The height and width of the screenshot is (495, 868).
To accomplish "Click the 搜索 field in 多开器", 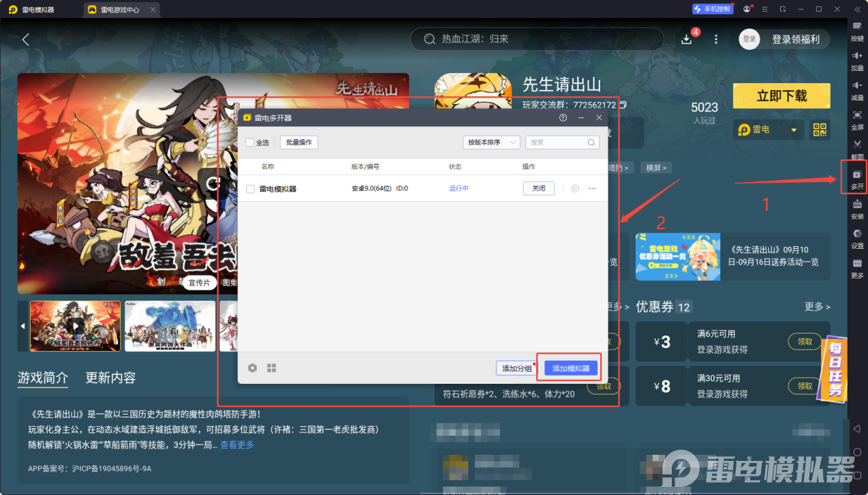I will (562, 142).
